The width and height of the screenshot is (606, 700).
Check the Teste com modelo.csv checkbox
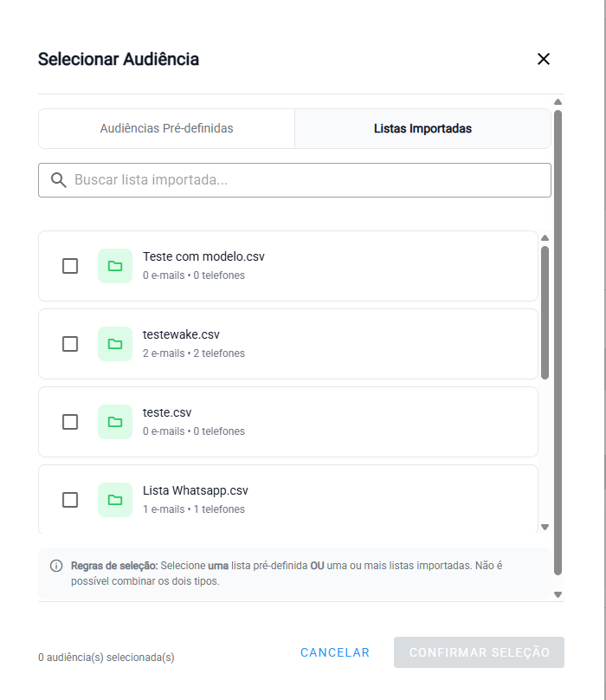pyautogui.click(x=70, y=266)
